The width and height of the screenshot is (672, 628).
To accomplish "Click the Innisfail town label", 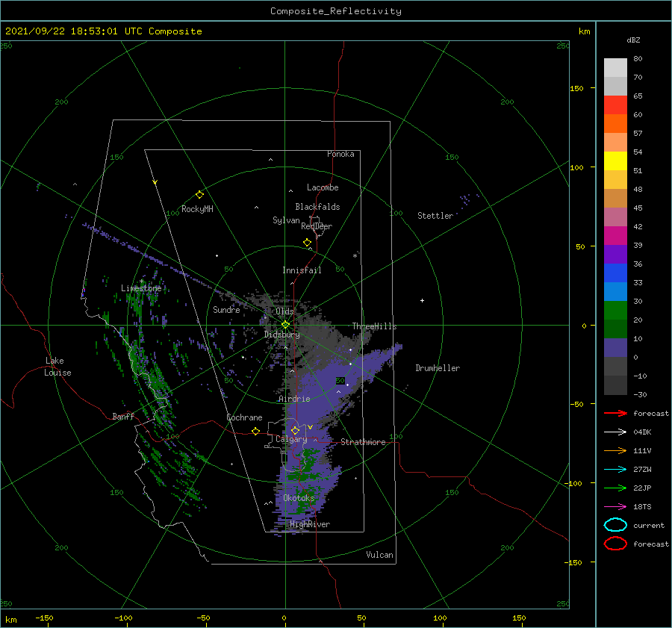I will point(302,270).
